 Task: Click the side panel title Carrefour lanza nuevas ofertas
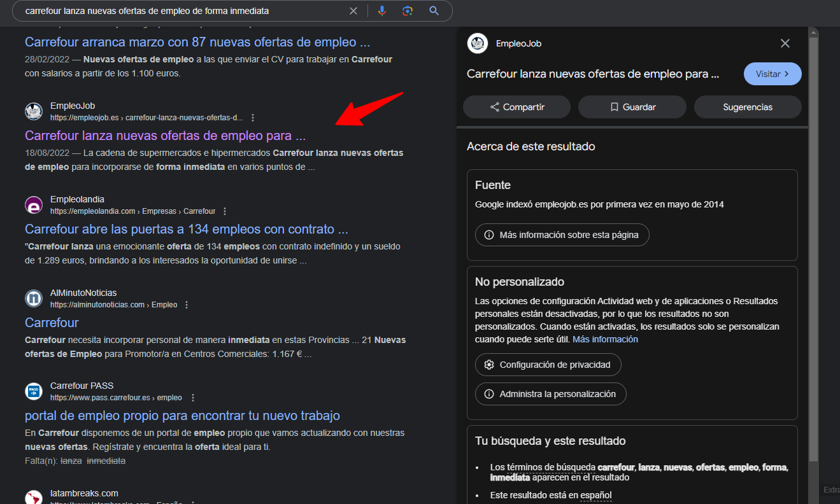tap(593, 74)
